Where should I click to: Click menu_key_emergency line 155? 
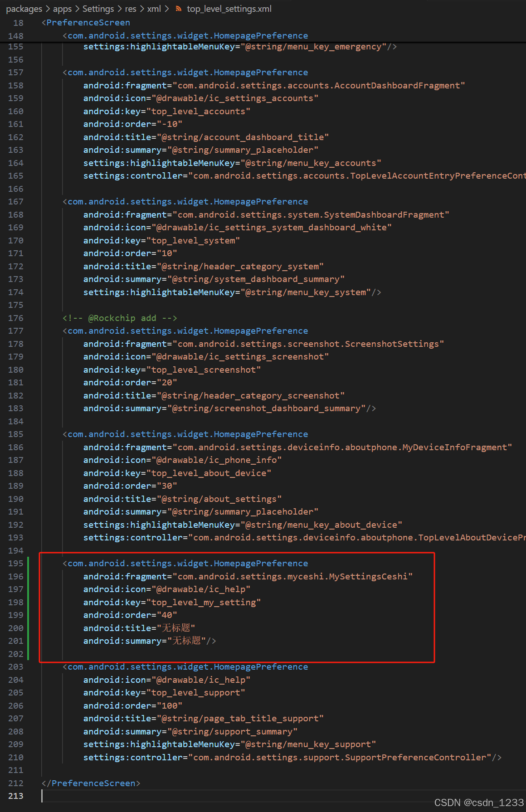point(240,47)
